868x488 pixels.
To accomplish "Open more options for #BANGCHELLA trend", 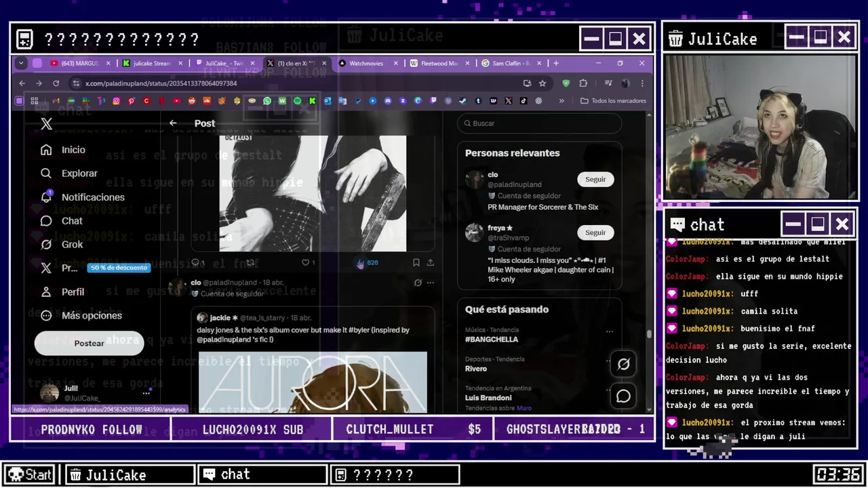I will 609,332.
